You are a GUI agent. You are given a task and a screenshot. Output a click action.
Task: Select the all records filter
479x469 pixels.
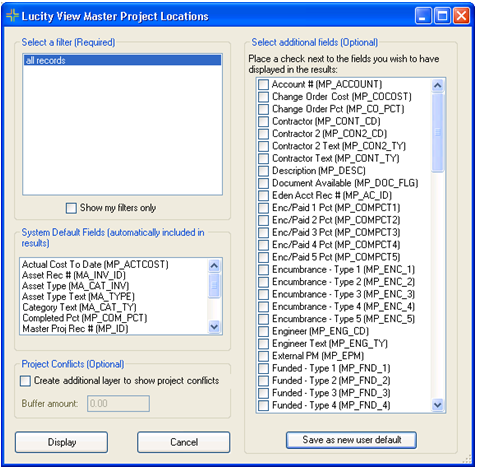click(122, 60)
